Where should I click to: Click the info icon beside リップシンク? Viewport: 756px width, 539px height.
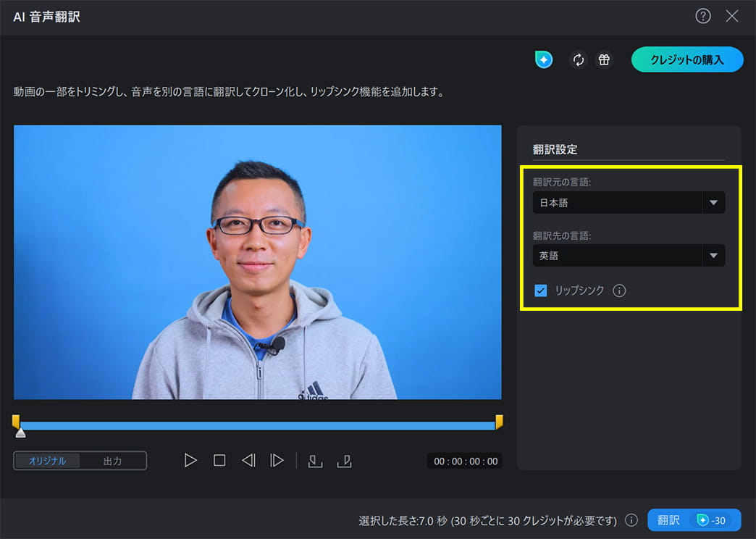tap(619, 291)
